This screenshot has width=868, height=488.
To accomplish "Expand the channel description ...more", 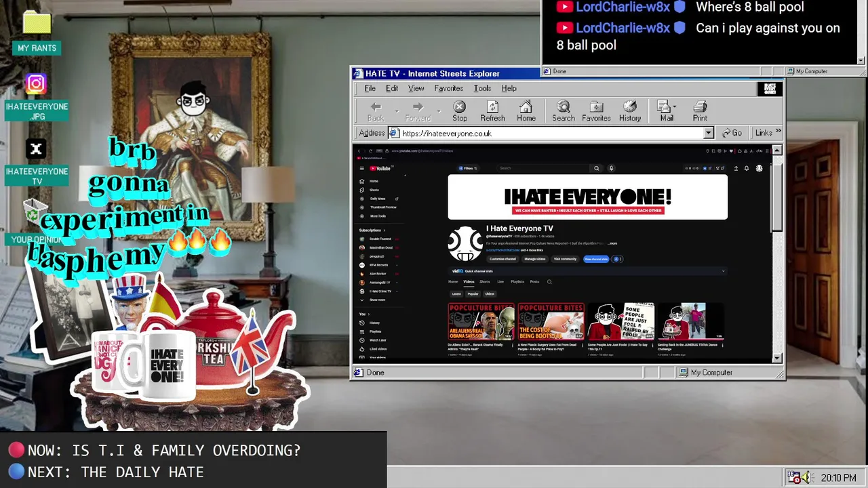I will click(612, 243).
